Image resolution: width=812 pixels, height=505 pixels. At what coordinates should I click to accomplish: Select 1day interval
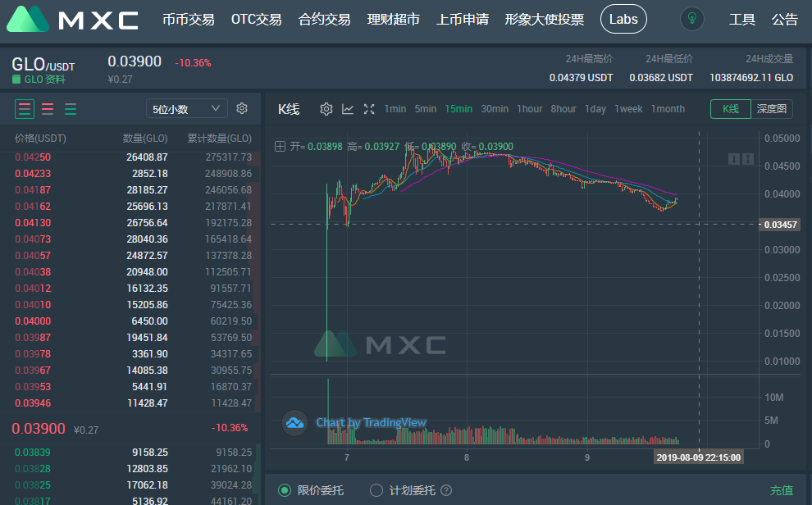[x=595, y=109]
